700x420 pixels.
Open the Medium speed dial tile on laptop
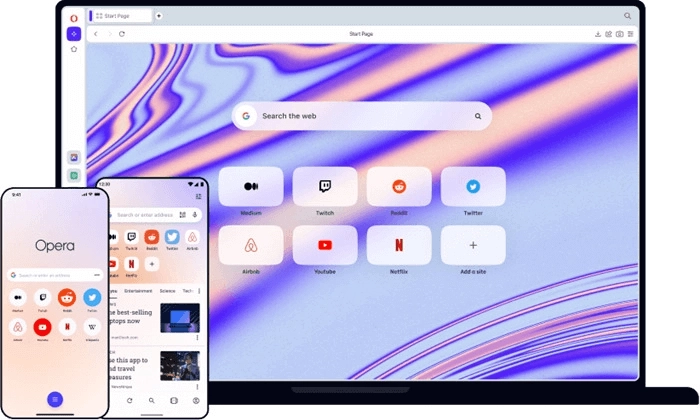(x=251, y=187)
